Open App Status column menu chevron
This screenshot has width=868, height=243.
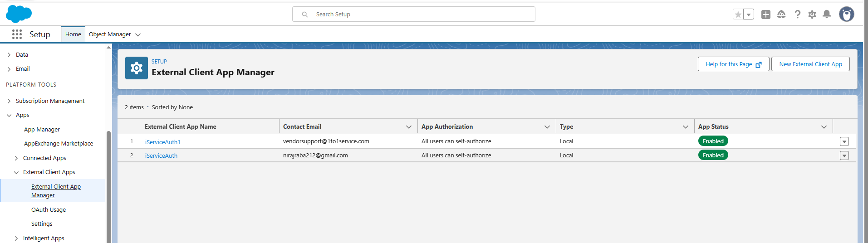click(x=824, y=127)
